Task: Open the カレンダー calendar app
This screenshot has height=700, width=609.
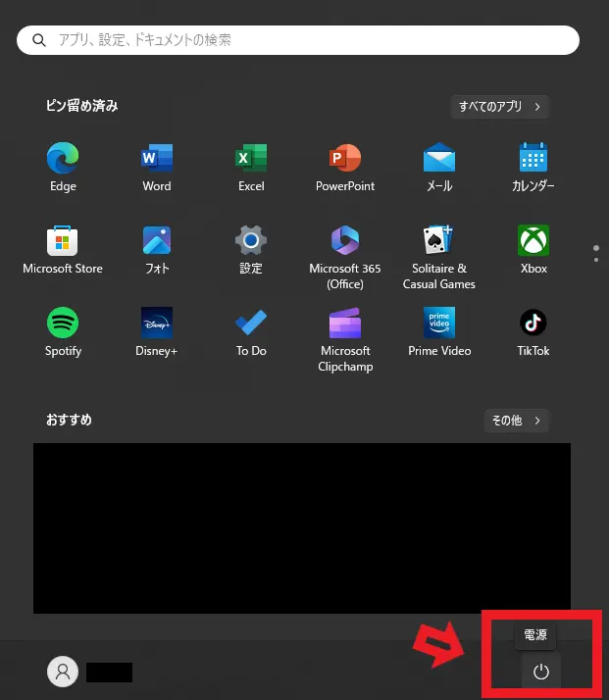Action: pyautogui.click(x=533, y=157)
